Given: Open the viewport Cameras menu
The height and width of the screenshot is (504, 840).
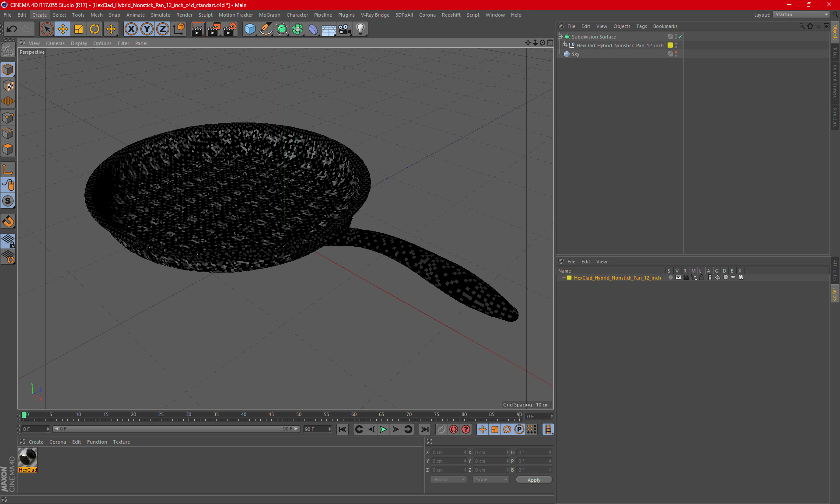Looking at the screenshot, I should coord(55,43).
